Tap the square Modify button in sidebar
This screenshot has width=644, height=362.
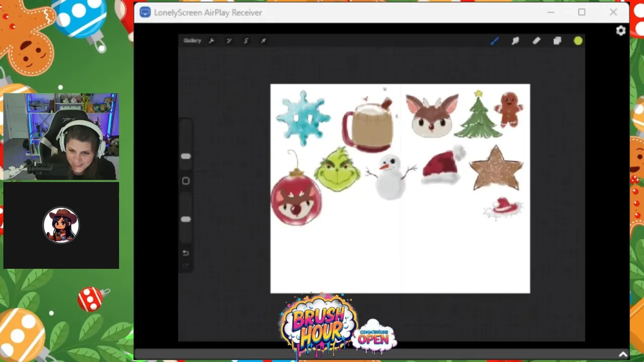[186, 181]
